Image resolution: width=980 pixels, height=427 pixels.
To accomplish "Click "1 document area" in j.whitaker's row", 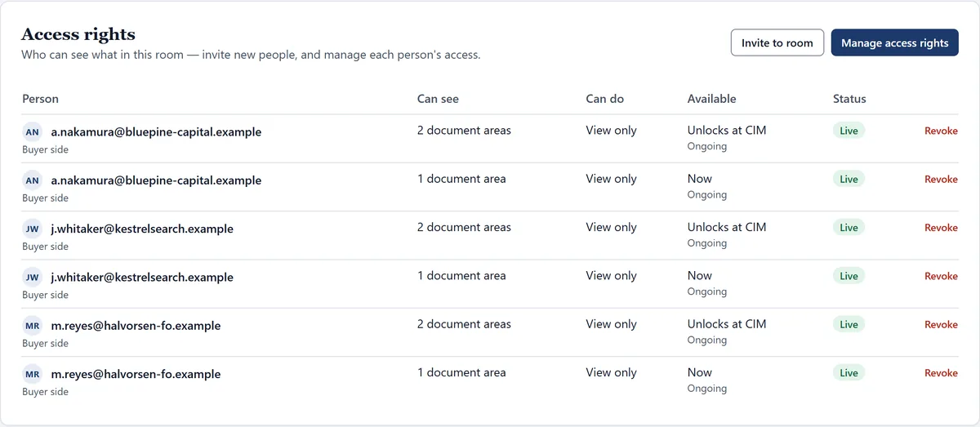I will coord(461,275).
